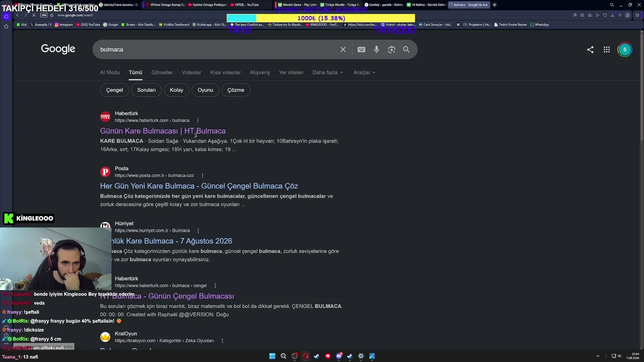644x362 pixels.
Task: Share this search results page
Action: pos(590,49)
